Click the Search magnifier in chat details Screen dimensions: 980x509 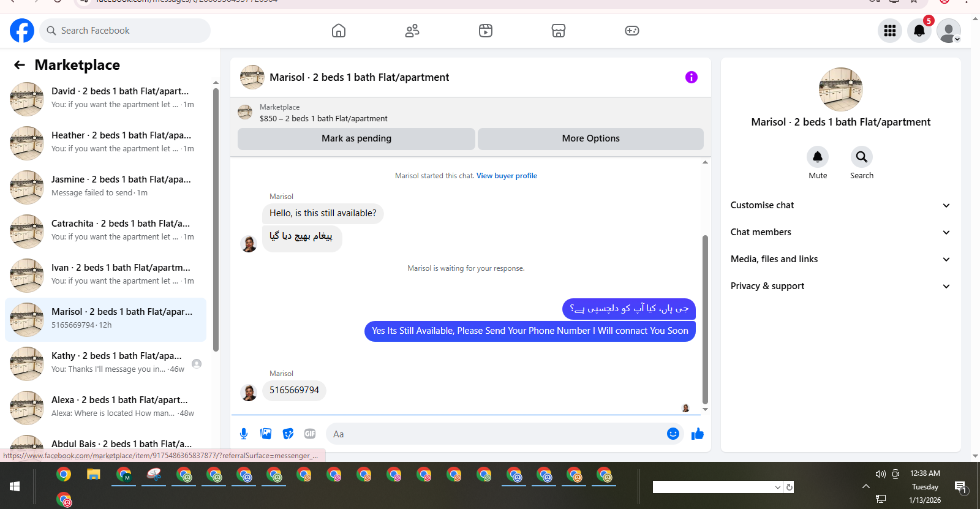pos(862,157)
